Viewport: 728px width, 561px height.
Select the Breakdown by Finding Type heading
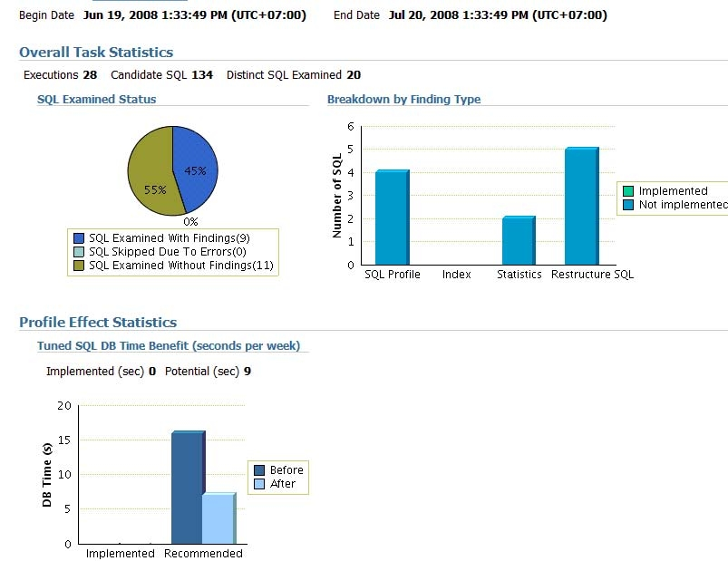pyautogui.click(x=404, y=100)
